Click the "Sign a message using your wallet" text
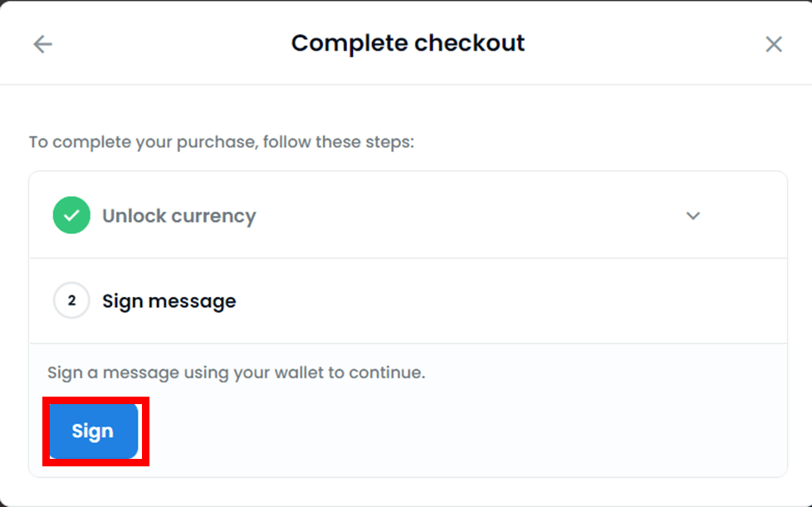Viewport: 812px width, 507px height. 236,373
